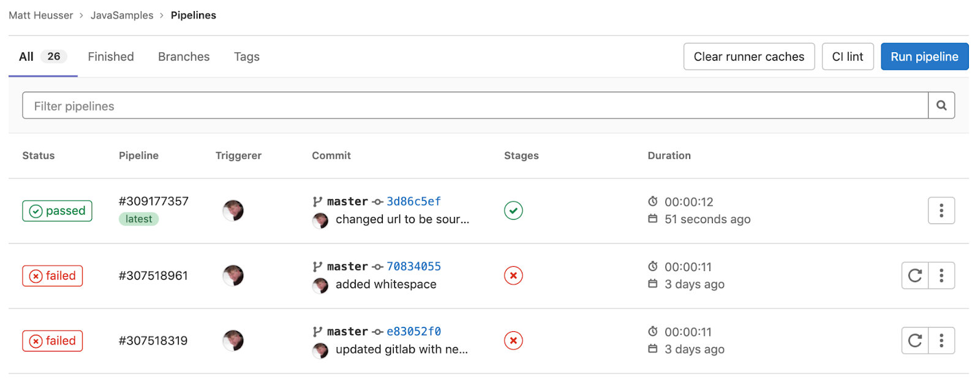
Task: Open commit message 'updated gitlab with ne...'
Action: (402, 349)
